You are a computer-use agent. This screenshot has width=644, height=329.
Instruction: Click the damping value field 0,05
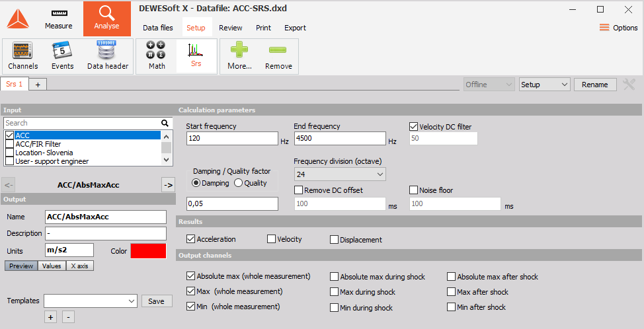tap(232, 203)
